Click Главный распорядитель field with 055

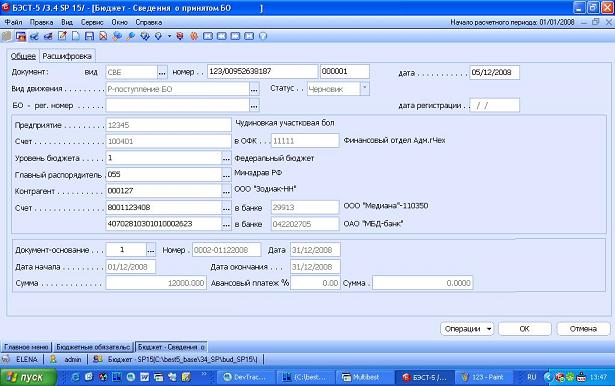[164, 175]
